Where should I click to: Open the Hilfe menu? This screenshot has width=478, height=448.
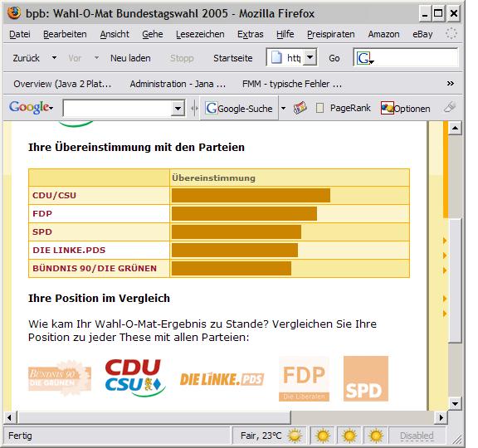285,34
